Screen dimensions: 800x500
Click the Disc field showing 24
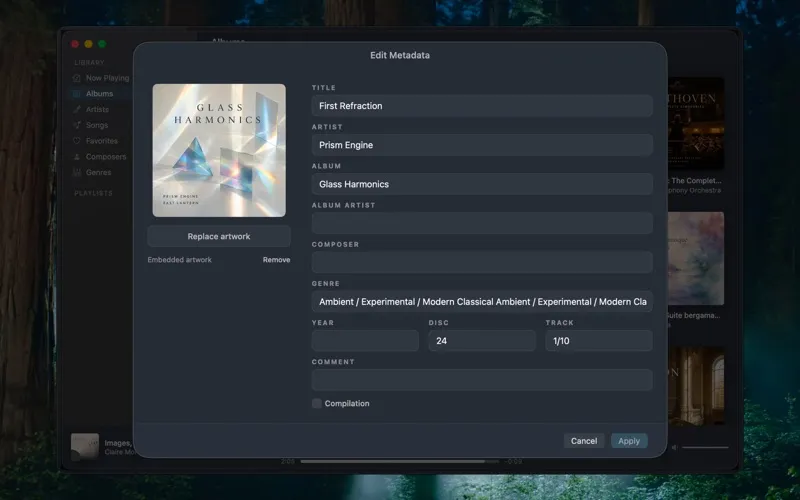click(x=482, y=341)
